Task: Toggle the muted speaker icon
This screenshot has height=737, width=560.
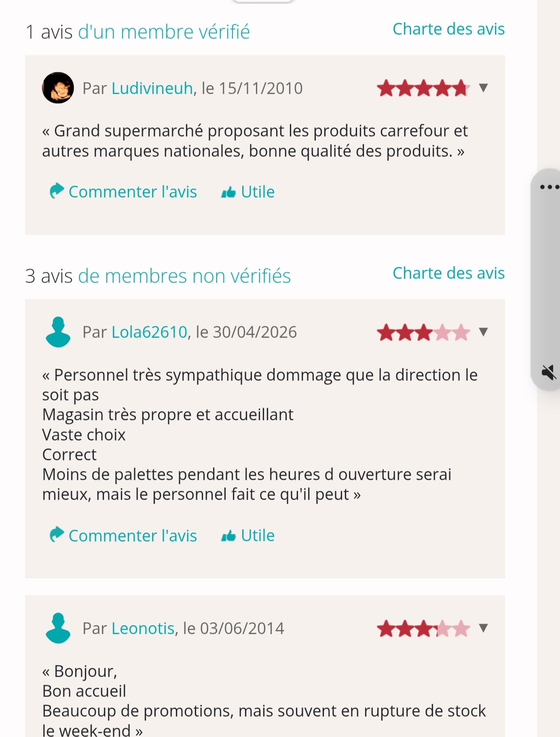Action: pyautogui.click(x=549, y=372)
